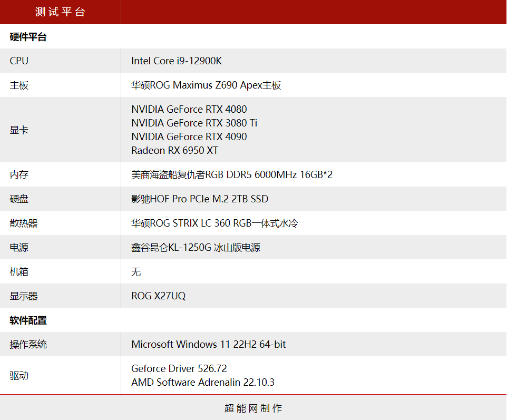This screenshot has height=420, width=507.
Task: Select 美商海盗船复仇者RGB DDR5 memory value
Action: [x=232, y=174]
